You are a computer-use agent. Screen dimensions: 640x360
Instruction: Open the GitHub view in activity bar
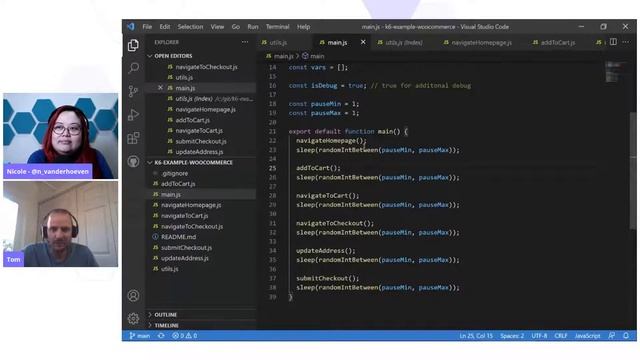tap(133, 162)
